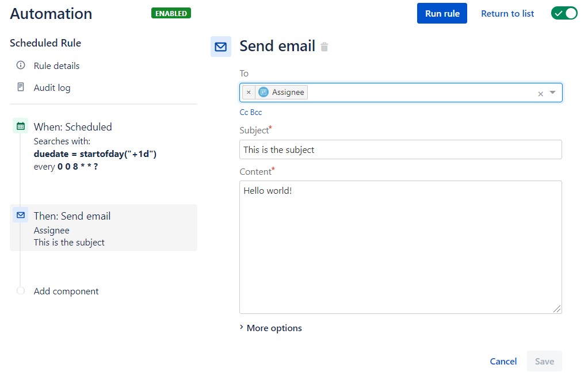Click the Bcc link
The width and height of the screenshot is (588, 376).
256,112
